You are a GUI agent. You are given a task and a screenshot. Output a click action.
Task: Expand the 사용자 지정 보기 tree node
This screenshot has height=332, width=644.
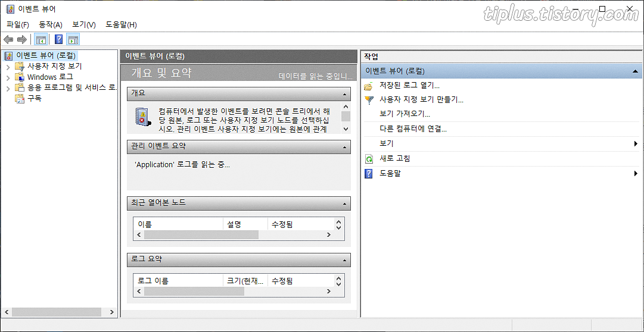8,67
